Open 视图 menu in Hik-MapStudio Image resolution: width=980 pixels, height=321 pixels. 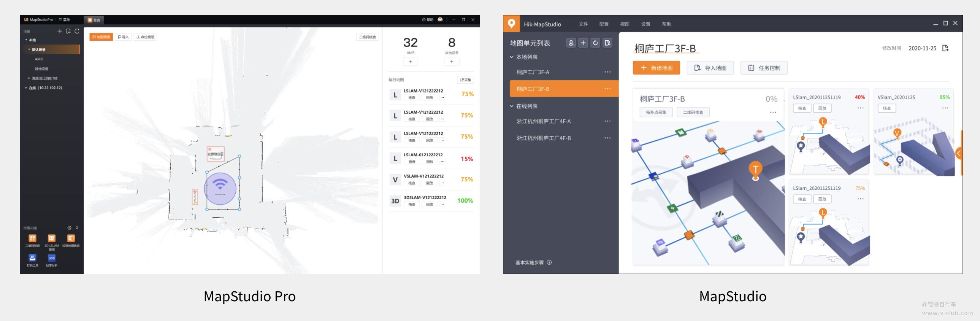click(625, 24)
